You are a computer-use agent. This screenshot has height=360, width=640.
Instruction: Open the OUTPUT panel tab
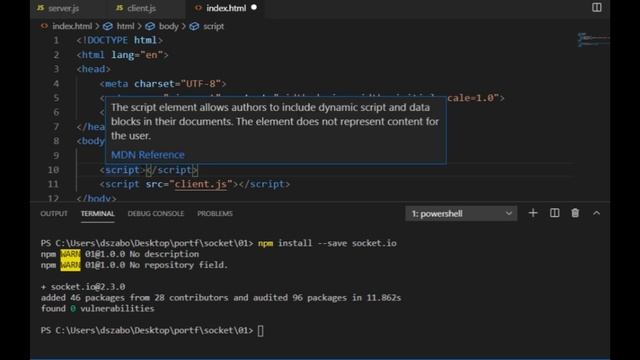pos(54,213)
